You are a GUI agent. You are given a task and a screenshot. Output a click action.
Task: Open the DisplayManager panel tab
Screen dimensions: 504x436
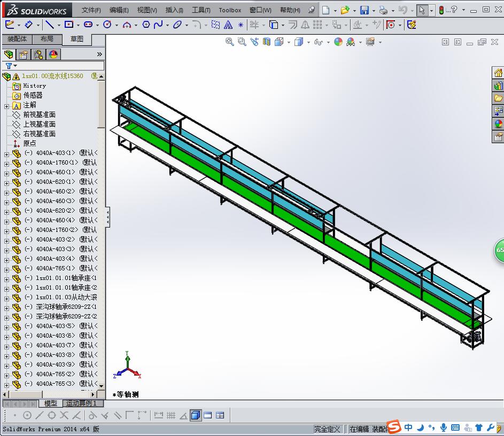click(x=53, y=54)
